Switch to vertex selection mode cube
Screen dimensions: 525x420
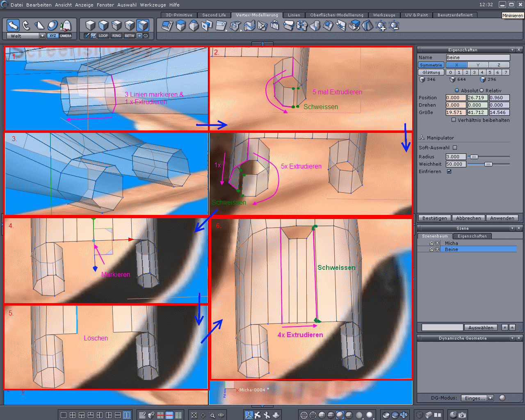130,25
